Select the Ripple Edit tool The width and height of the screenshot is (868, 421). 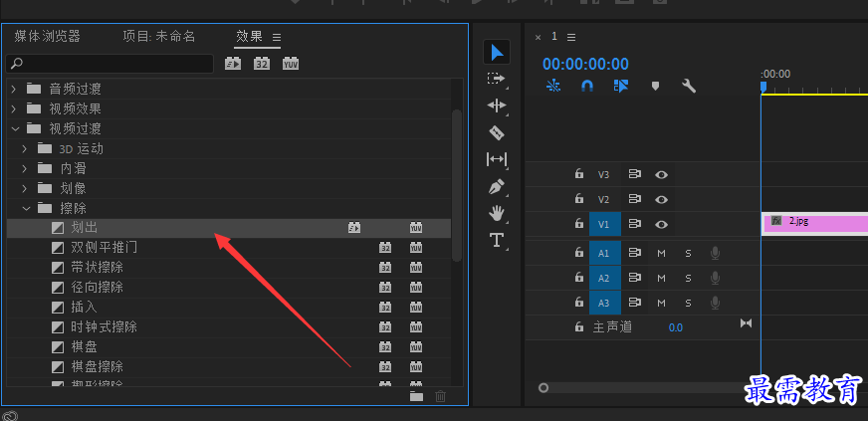click(x=496, y=105)
